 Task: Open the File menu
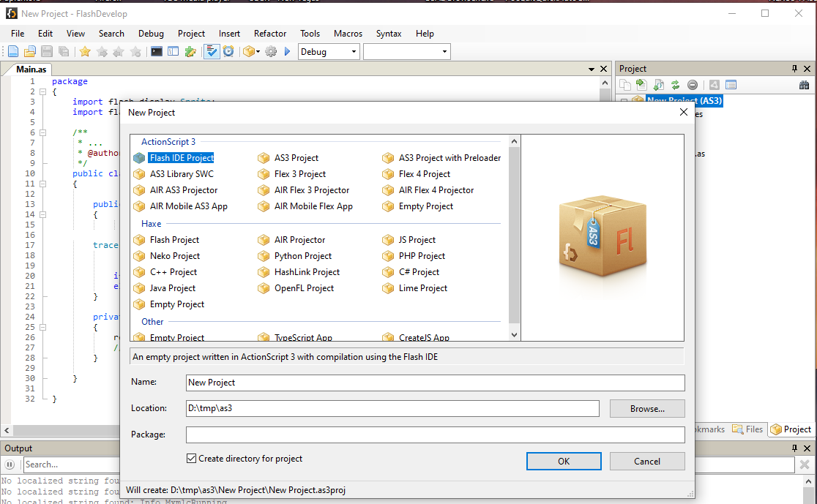18,34
